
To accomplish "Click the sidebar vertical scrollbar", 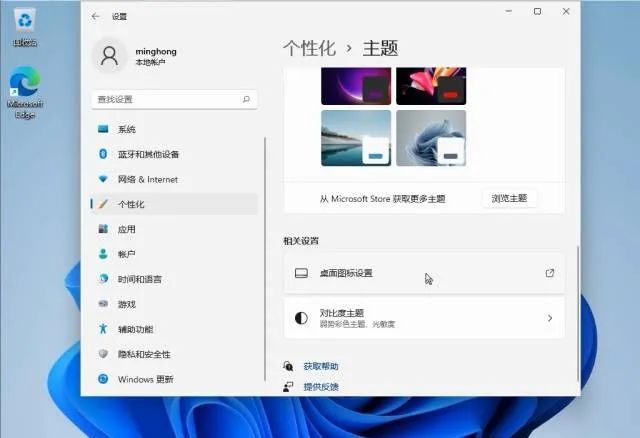I will click(x=265, y=259).
